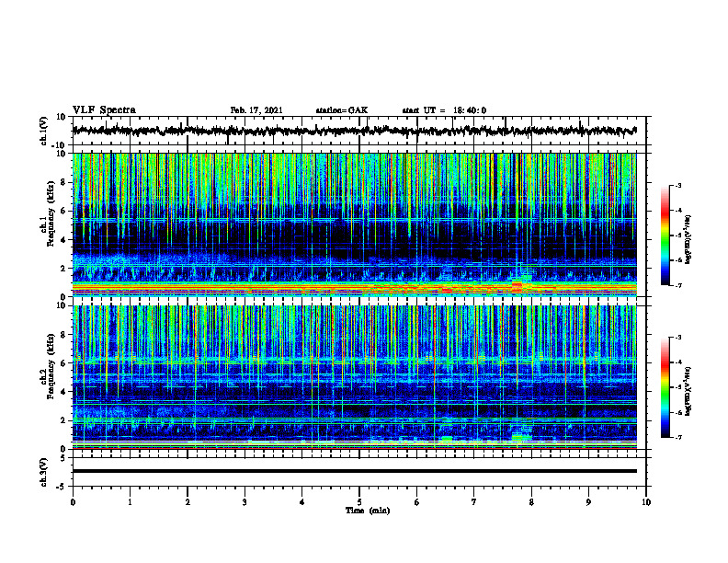Click the ch.2 color scale '-7' label
The width and height of the screenshot is (728, 563).
click(x=678, y=438)
